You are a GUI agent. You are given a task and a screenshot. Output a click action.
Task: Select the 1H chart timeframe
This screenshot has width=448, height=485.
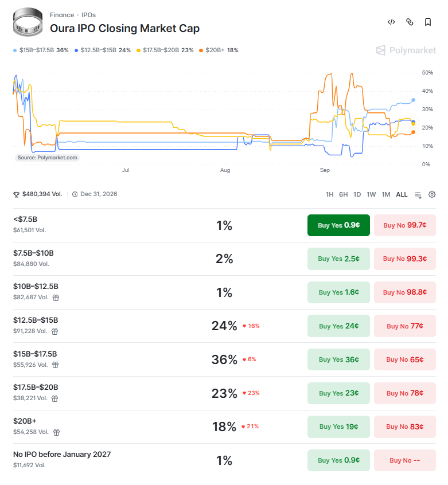(329, 194)
